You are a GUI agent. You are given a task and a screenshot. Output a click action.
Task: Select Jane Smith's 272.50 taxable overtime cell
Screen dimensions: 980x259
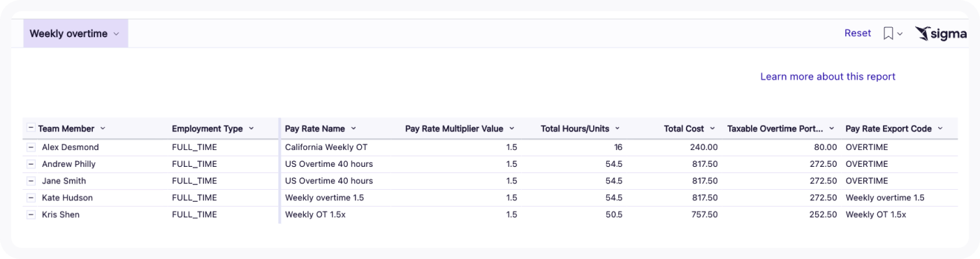[x=824, y=181]
